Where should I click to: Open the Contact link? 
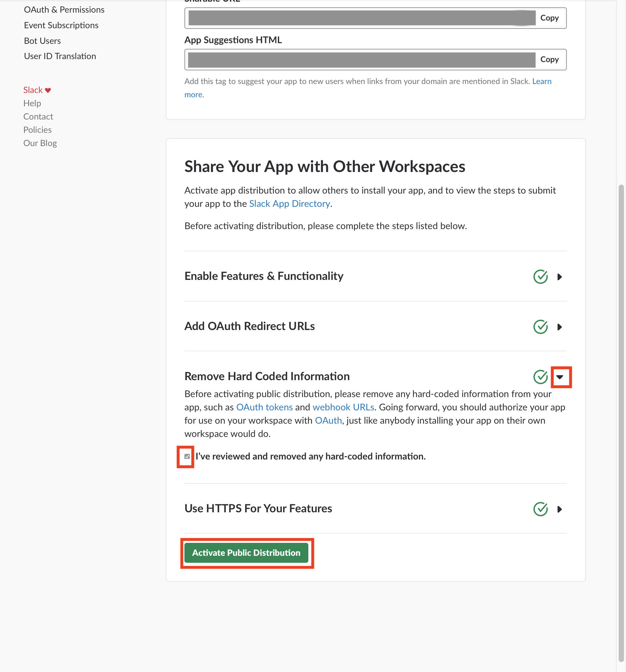click(38, 117)
